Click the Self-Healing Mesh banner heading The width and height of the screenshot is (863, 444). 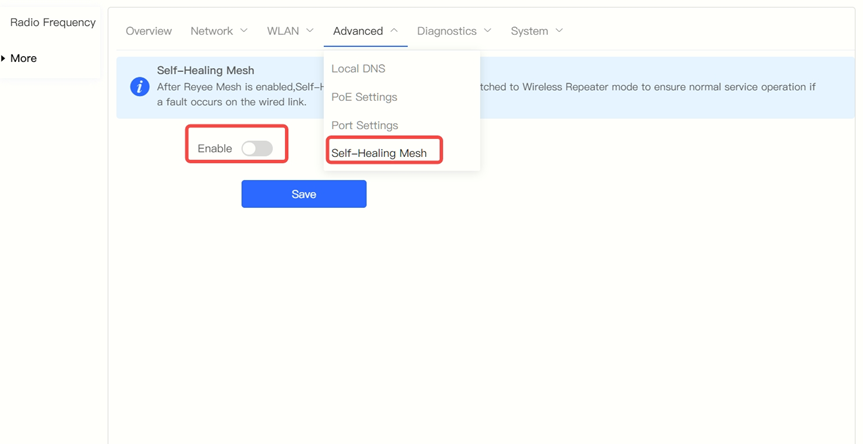(x=205, y=70)
